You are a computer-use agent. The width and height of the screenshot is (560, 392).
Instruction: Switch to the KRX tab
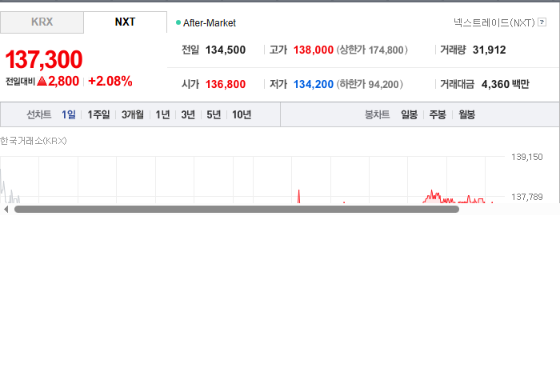(x=42, y=22)
